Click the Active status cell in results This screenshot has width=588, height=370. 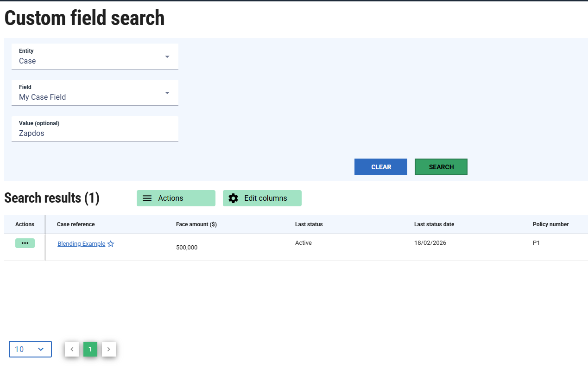pyautogui.click(x=303, y=243)
